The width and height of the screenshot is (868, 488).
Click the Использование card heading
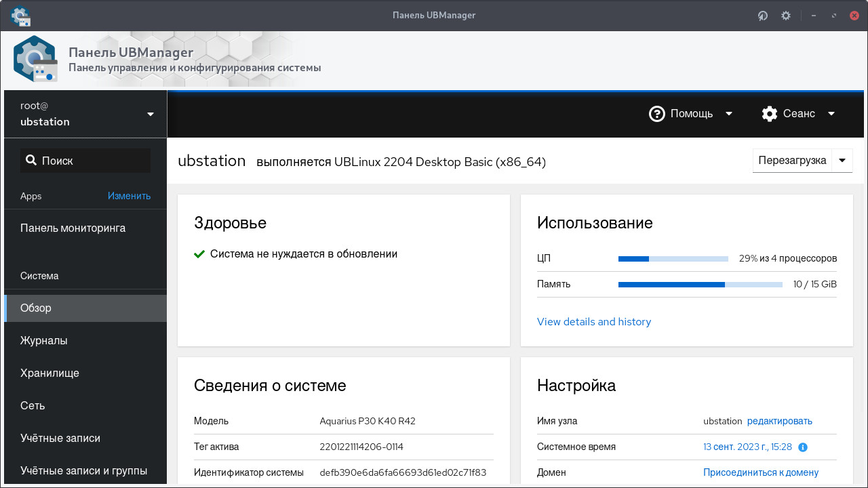pyautogui.click(x=595, y=223)
